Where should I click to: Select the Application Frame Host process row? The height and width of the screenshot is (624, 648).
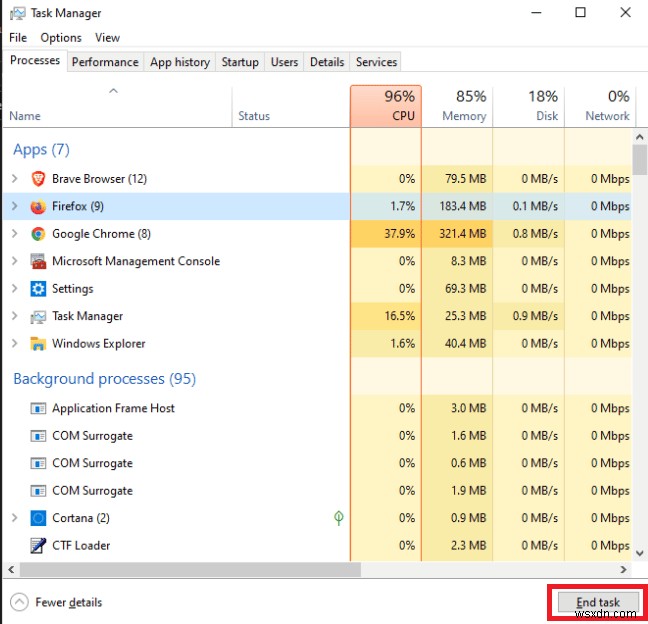tap(113, 408)
